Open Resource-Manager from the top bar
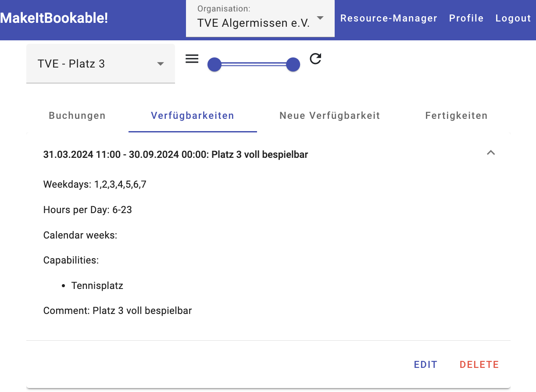Screen dimensions: 536x392 (x=389, y=18)
